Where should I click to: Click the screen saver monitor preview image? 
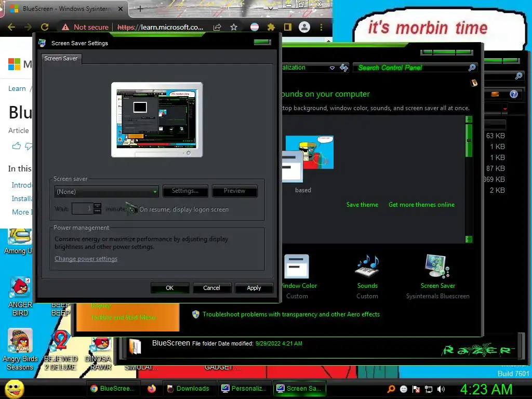tap(157, 119)
